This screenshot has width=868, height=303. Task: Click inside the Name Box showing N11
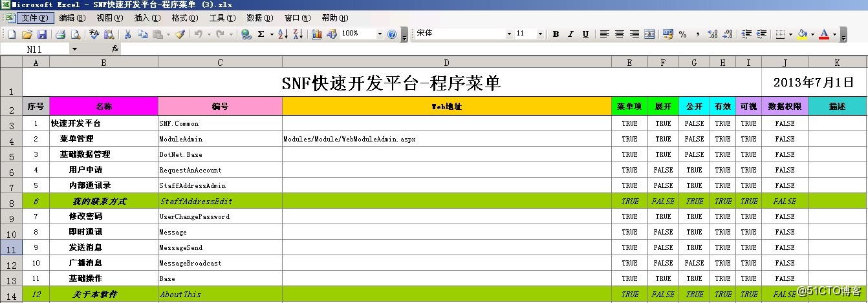(x=35, y=49)
